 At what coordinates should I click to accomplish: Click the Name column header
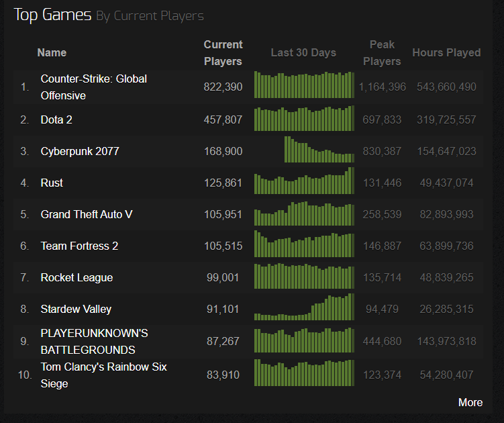[52, 52]
